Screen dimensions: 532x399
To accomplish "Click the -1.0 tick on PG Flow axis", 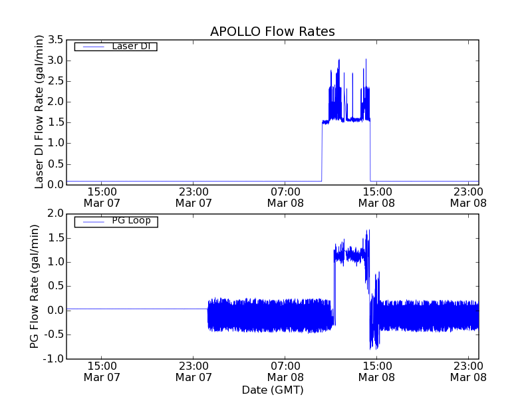I will point(53,359).
